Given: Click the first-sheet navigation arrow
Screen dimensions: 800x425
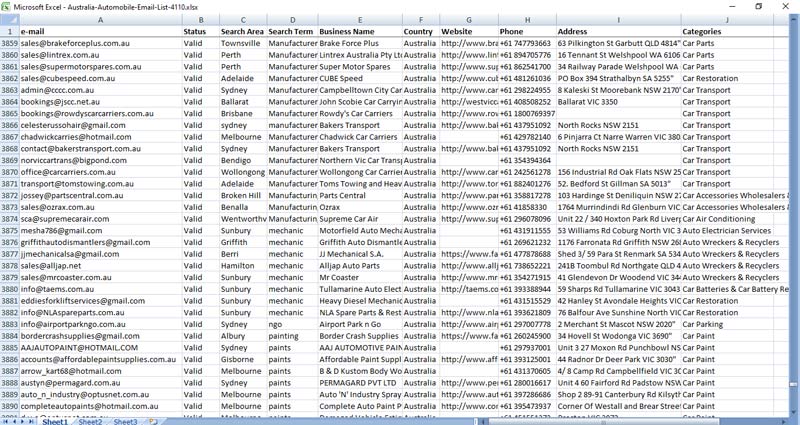Looking at the screenshot, I should click(x=6, y=422).
